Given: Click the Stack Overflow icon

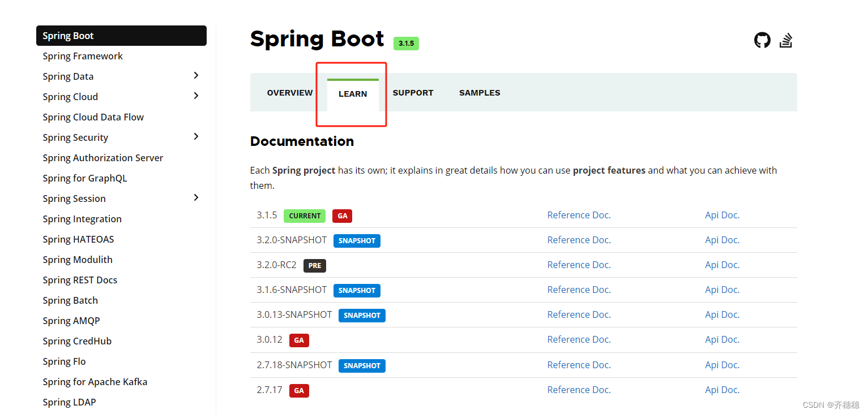Looking at the screenshot, I should [x=786, y=40].
